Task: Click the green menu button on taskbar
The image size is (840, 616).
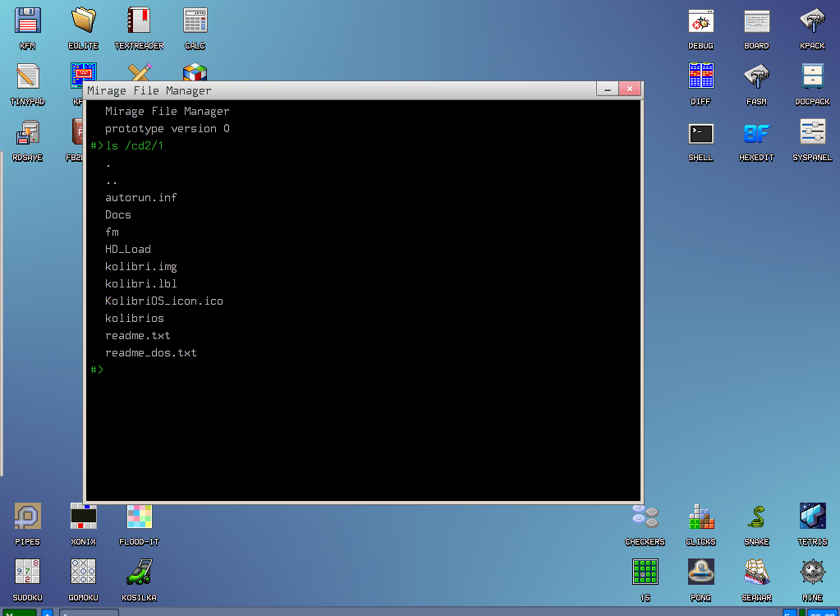Action: (18, 612)
